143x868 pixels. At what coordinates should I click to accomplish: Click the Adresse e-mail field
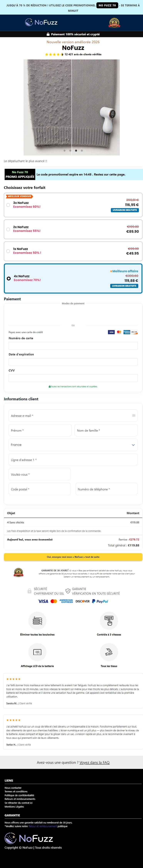(73, 415)
